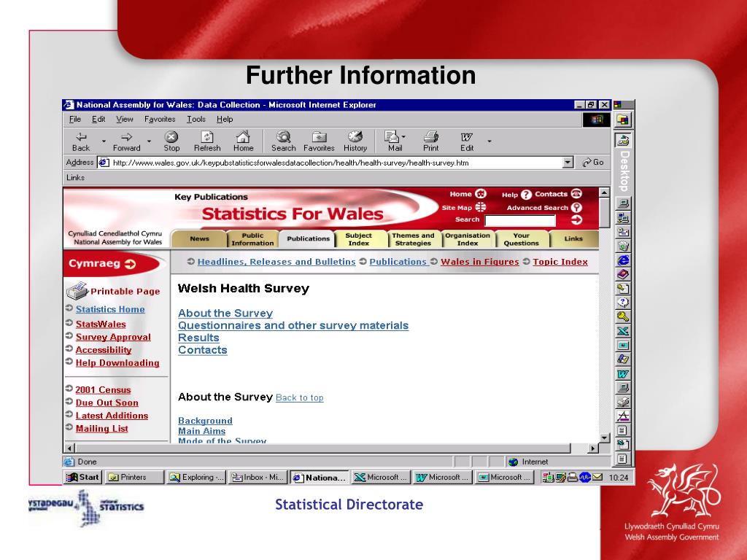Expand the address bar dropdown
This screenshot has height=560, width=747.
(568, 163)
